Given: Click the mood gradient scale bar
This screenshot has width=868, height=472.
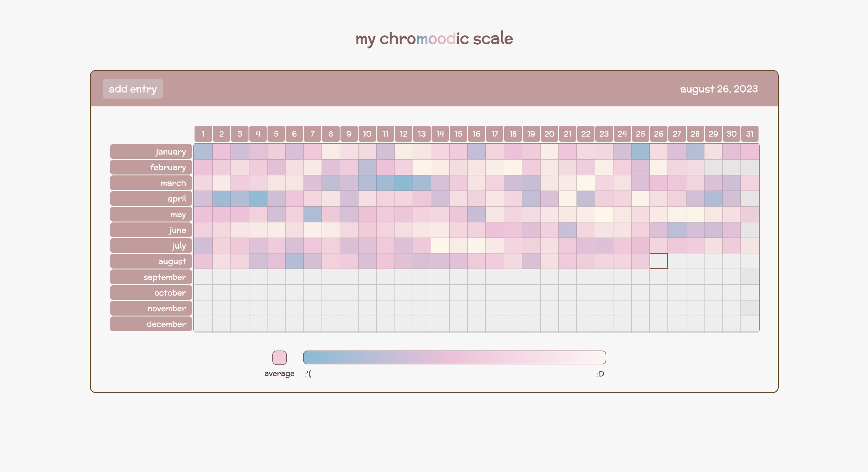Looking at the screenshot, I should [x=454, y=357].
